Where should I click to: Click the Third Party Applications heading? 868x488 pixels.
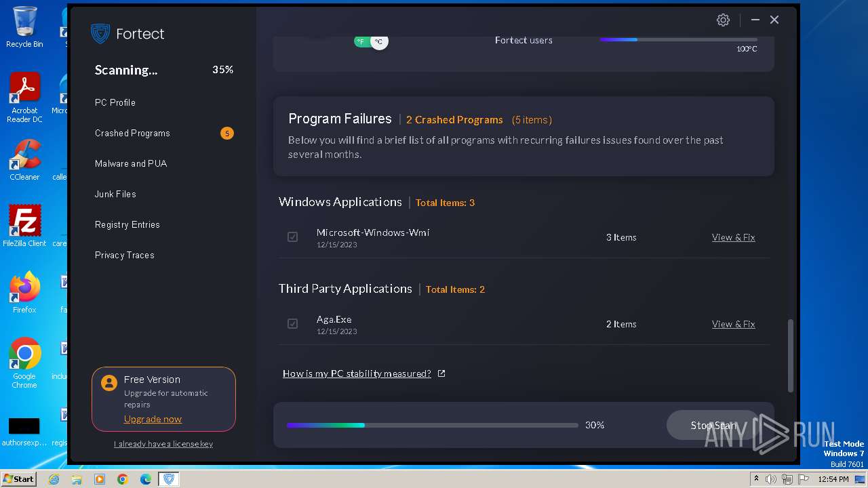[x=345, y=289]
